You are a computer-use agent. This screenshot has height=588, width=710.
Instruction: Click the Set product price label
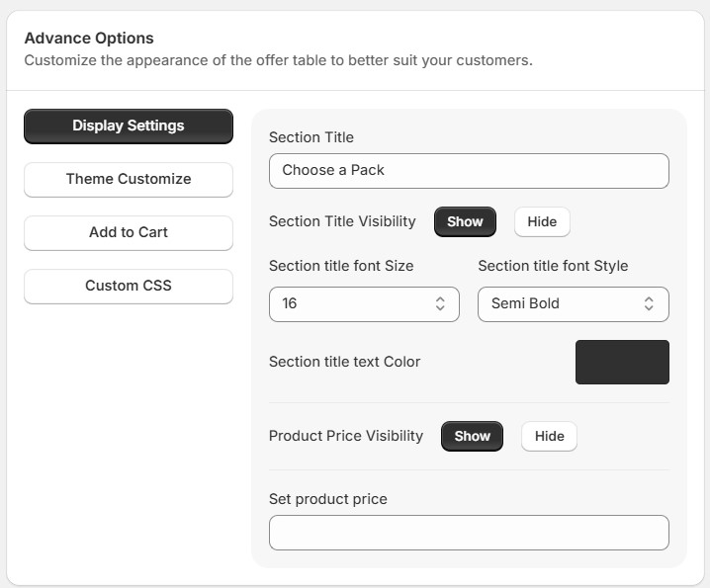[327, 499]
